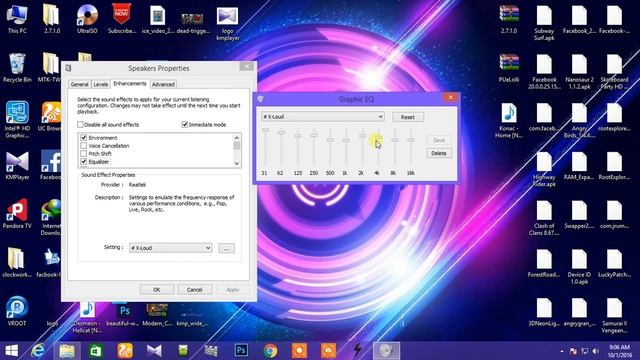Click Delete in Graphic EQ
This screenshot has width=640, height=360.
point(439,153)
